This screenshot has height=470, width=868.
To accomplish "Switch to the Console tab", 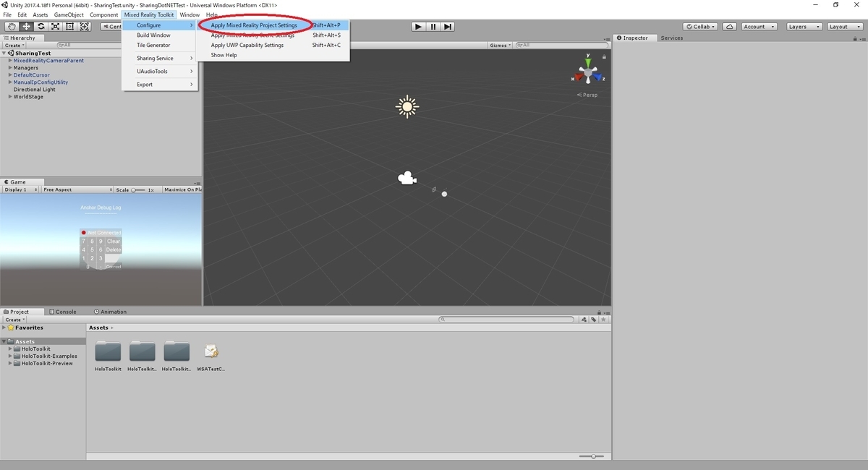I will (62, 312).
